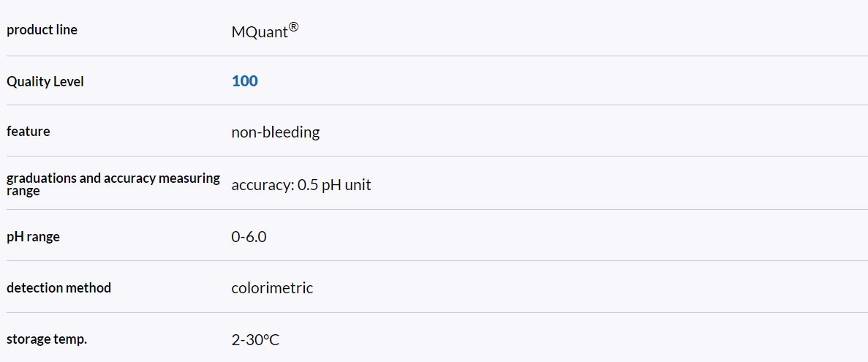Click the 'pH range' row label
Viewport: 868px width, 362px height.
[33, 237]
